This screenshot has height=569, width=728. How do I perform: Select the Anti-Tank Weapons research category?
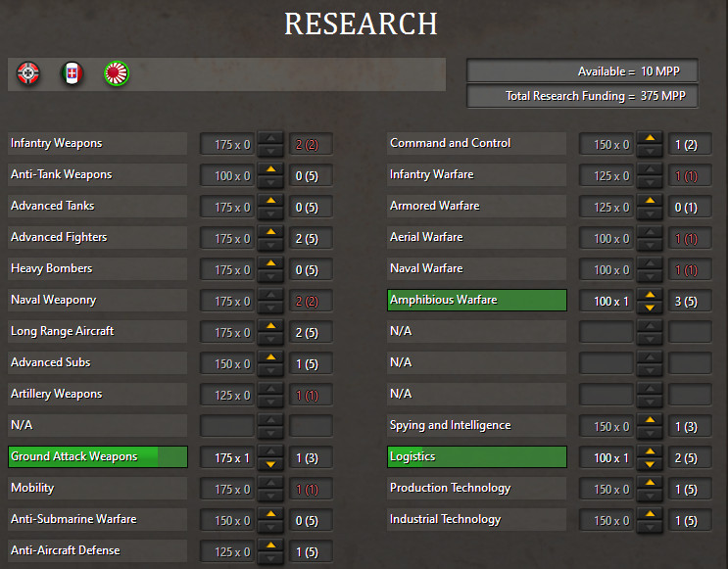pos(98,174)
